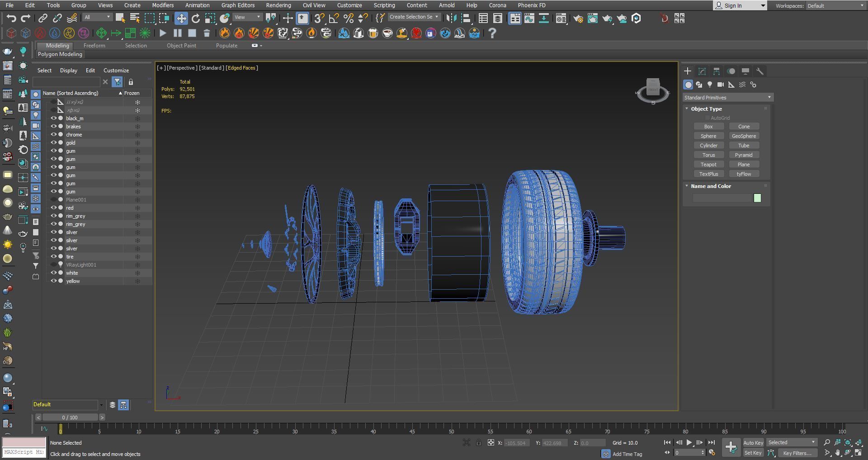Click the object name input field

tap(722, 198)
